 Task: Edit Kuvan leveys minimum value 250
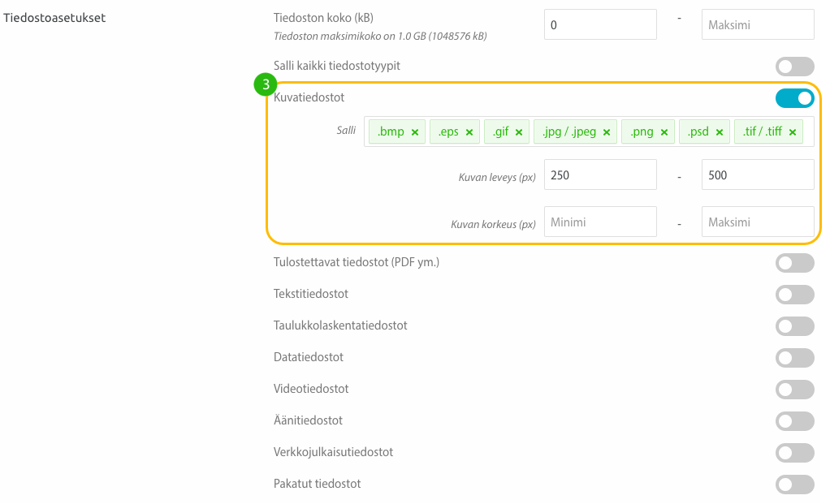600,174
